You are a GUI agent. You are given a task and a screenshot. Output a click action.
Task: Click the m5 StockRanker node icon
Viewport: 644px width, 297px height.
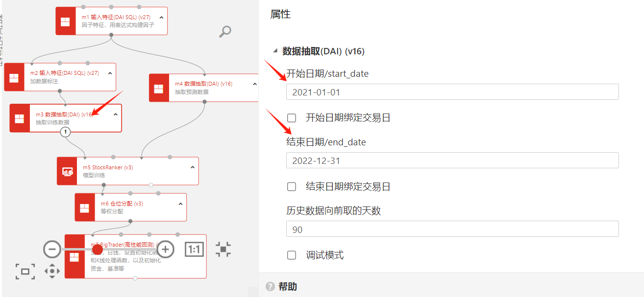click(67, 171)
